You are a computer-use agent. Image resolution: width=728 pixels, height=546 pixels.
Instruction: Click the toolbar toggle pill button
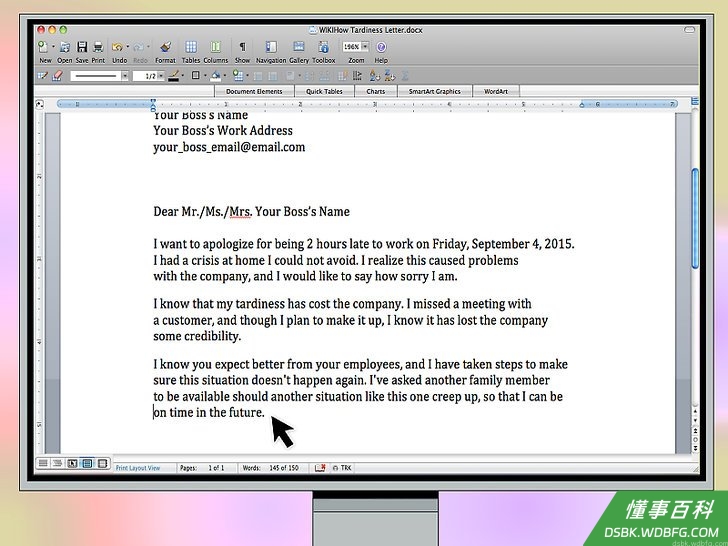(689, 30)
